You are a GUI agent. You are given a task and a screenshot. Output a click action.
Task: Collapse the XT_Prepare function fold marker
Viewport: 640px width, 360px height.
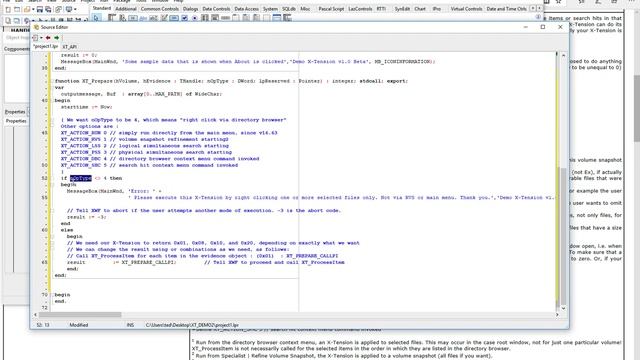(52, 81)
